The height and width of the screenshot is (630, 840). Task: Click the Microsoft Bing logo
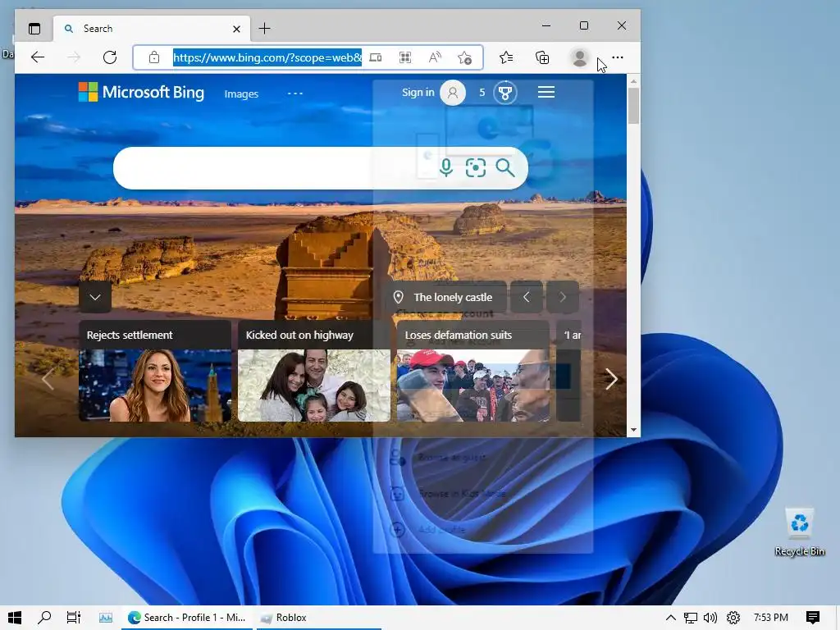(141, 92)
